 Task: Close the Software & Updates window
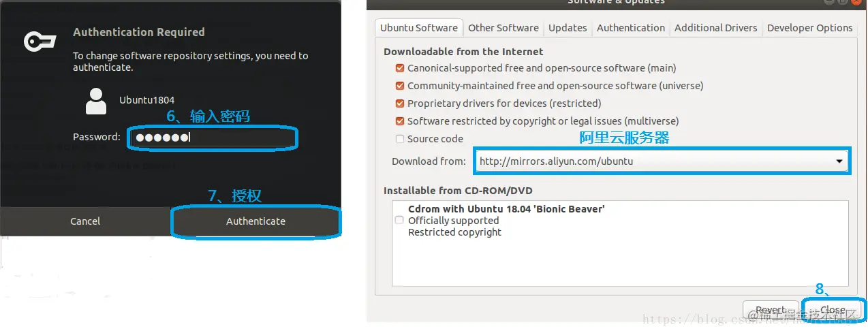click(833, 310)
